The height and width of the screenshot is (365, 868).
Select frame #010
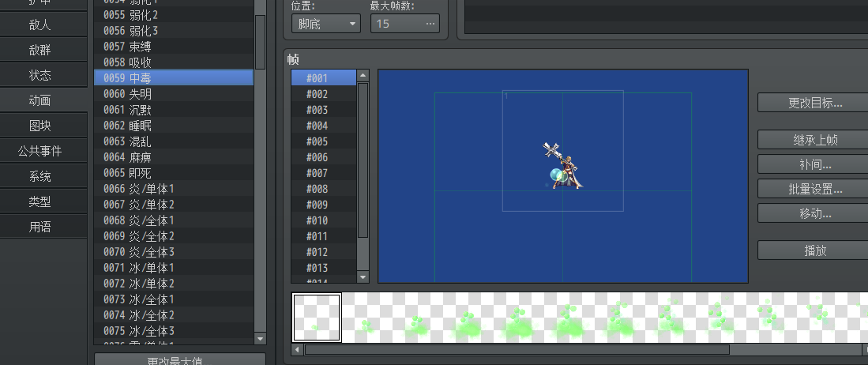324,220
